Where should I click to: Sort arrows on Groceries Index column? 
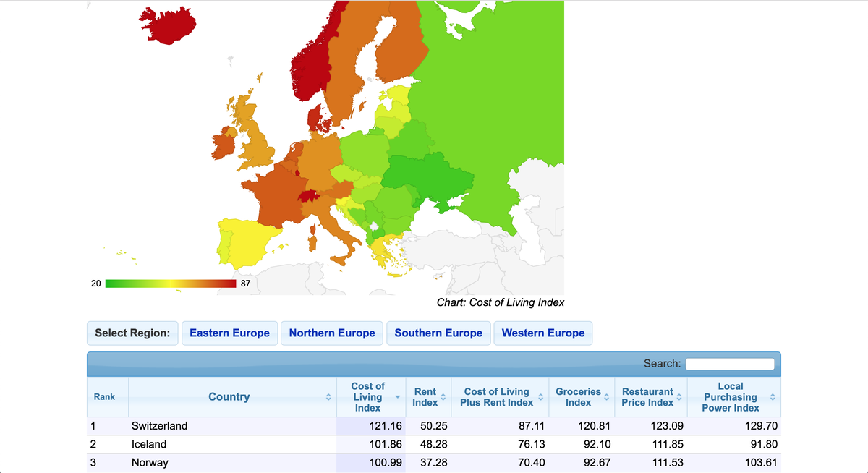(607, 397)
